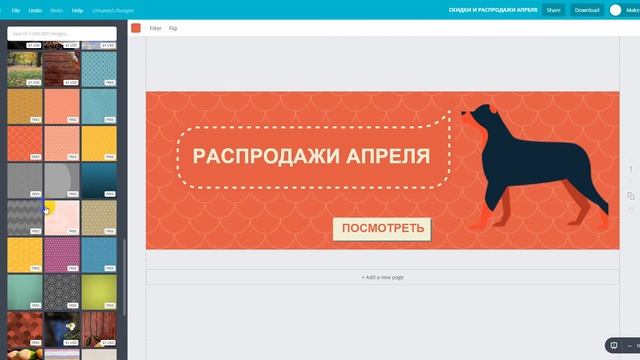This screenshot has height=360, width=640.
Task: Open the orange background color swatch
Action: click(x=136, y=28)
